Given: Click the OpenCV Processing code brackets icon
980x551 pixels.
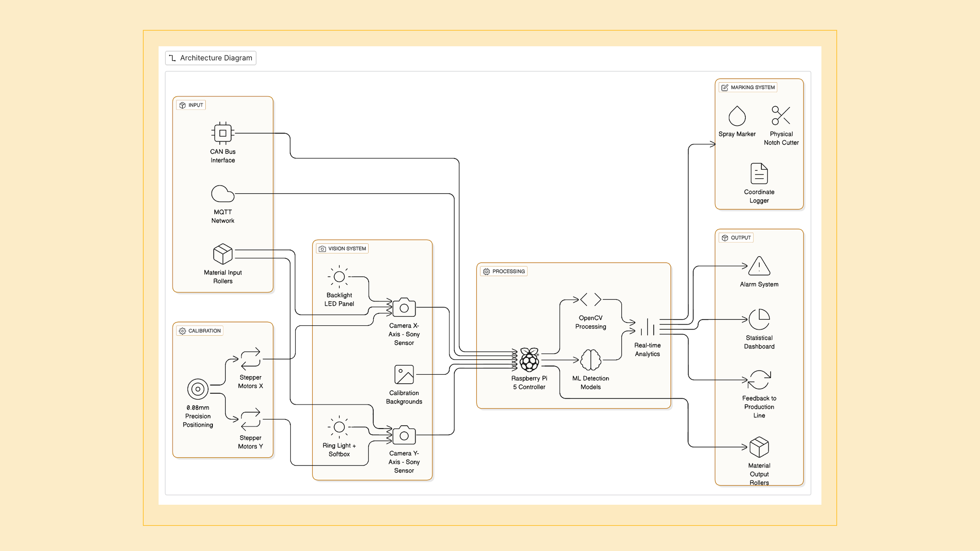Looking at the screenshot, I should click(590, 299).
